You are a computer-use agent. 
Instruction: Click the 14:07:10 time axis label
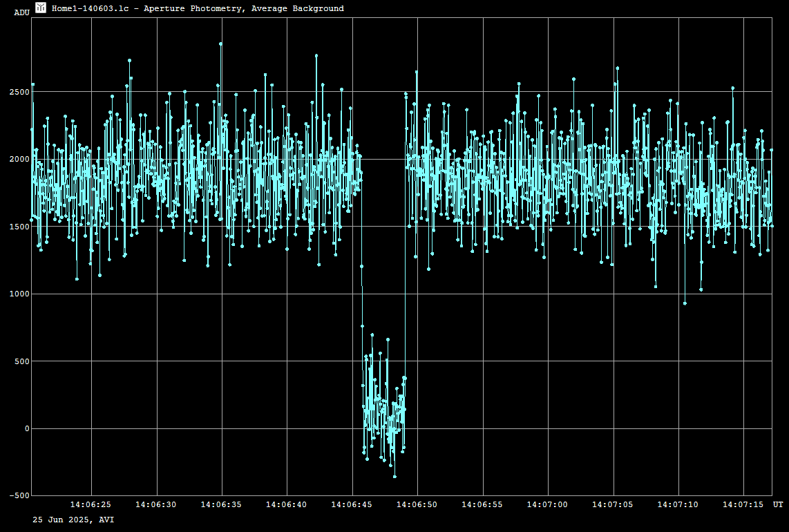tap(678, 504)
